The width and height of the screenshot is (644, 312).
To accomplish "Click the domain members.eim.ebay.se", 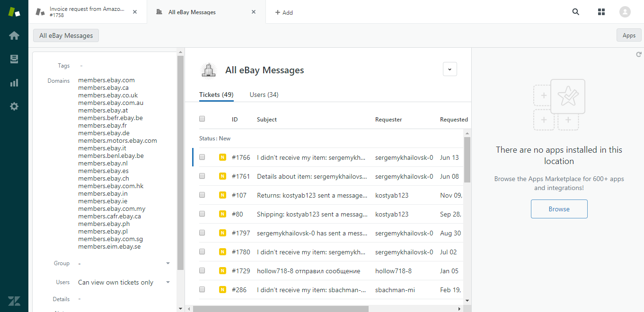I will coord(109,246).
